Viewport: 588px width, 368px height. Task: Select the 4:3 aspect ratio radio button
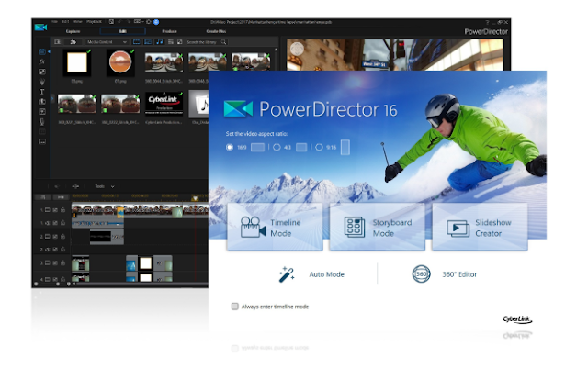pos(277,147)
